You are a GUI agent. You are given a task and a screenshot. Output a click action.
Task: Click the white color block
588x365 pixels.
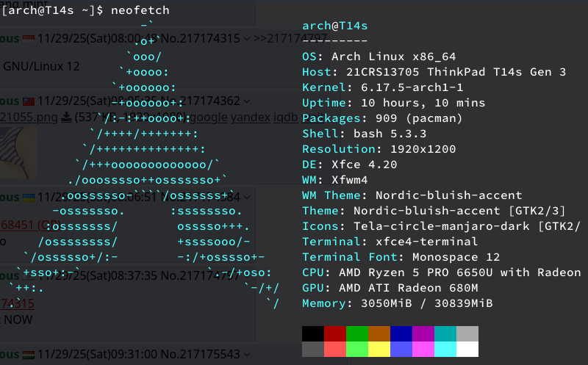click(467, 349)
